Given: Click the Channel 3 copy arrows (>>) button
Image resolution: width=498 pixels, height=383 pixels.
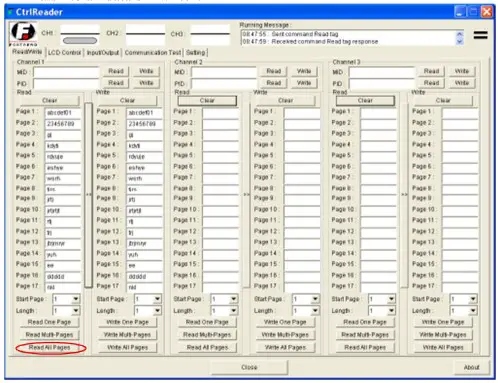Looking at the screenshot, I should (x=404, y=195).
